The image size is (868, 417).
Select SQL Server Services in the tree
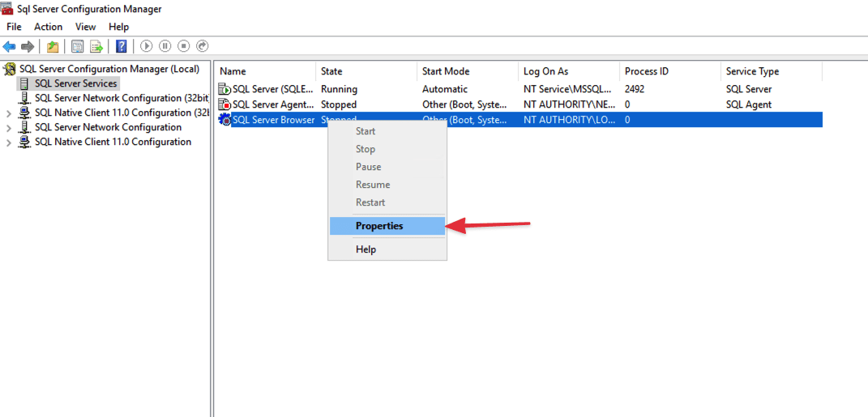click(75, 83)
